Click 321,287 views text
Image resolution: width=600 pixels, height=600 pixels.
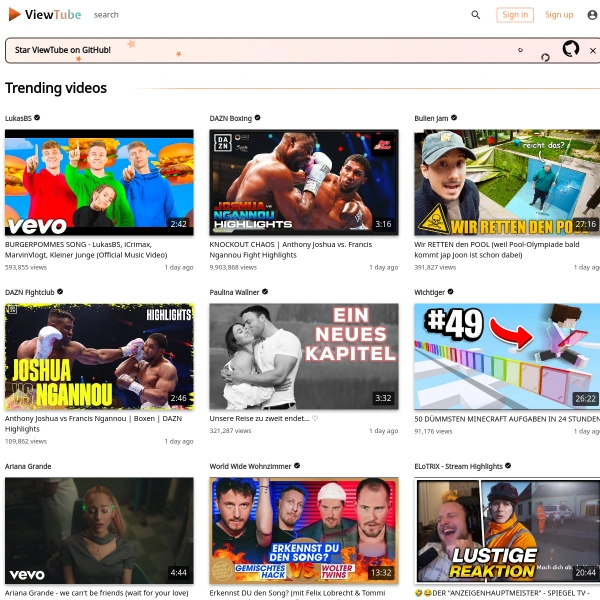click(x=230, y=431)
